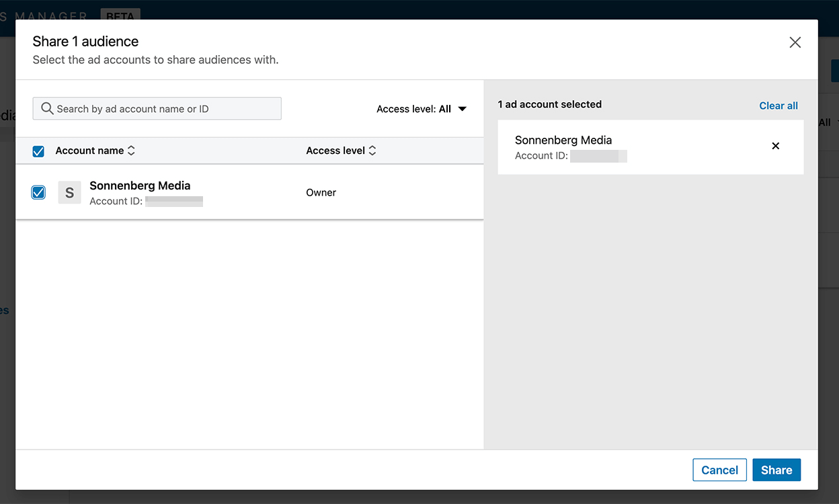Select the Sonnenberg Media name in list
The width and height of the screenshot is (839, 504).
click(x=140, y=185)
